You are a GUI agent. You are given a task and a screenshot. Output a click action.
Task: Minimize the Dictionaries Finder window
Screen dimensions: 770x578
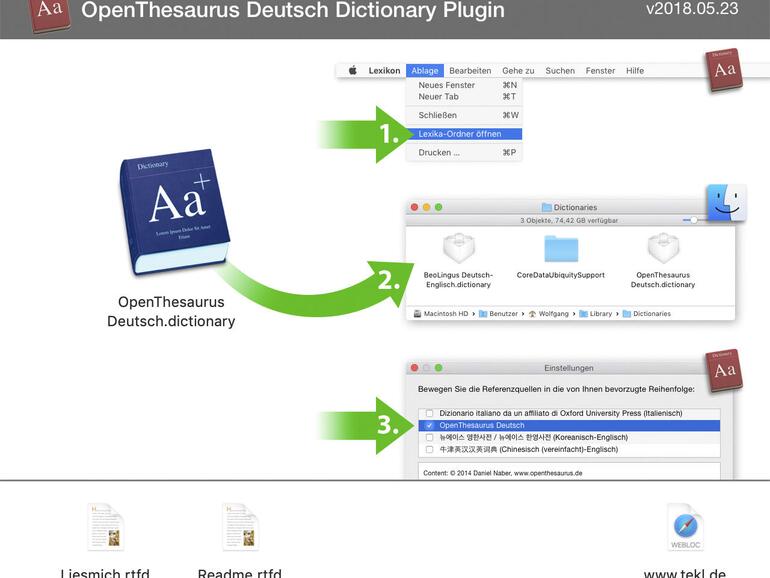426,207
